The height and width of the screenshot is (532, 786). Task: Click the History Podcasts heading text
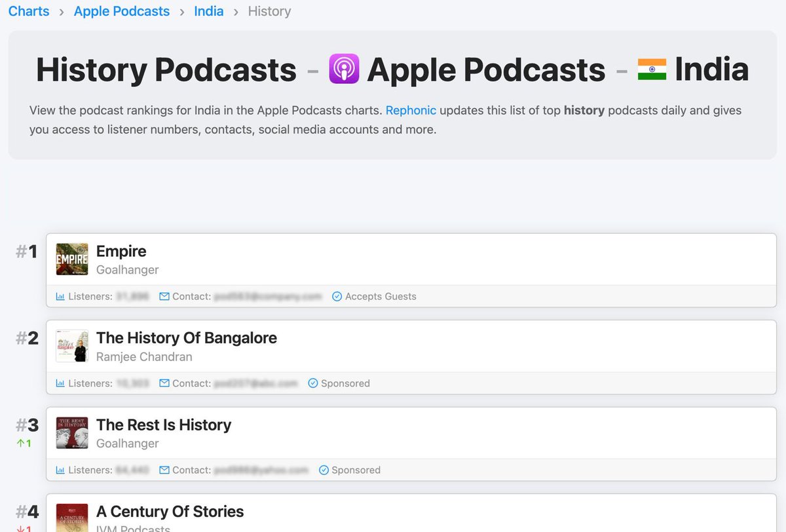(166, 69)
